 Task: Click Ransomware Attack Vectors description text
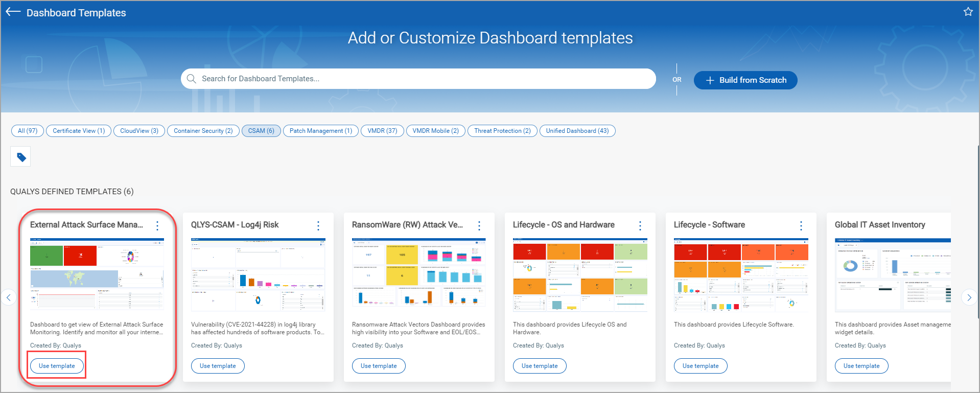418,328
